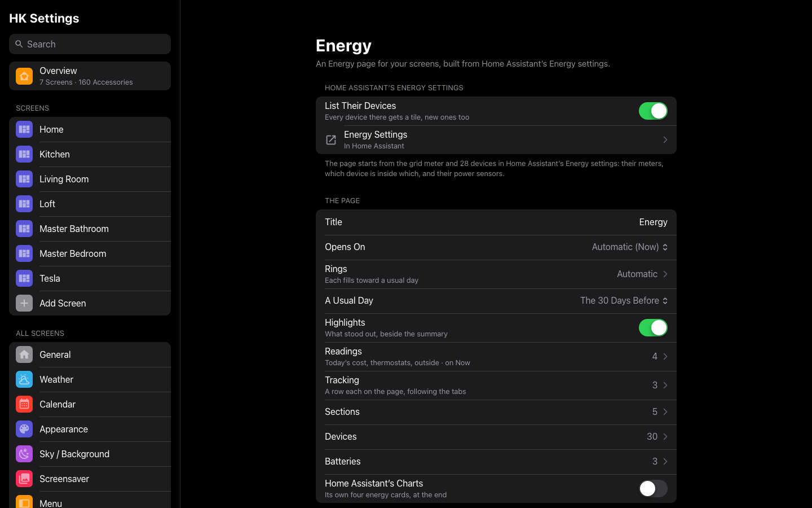Viewport: 812px width, 508px height.
Task: Open Tracking detail chevron
Action: (x=665, y=386)
